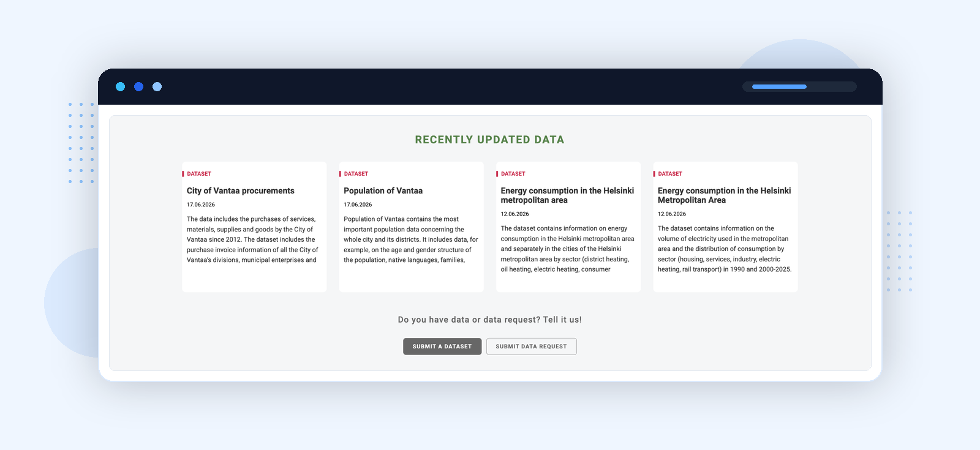Screen dimensions: 980x450
Task: Click the description about volume of electricity used
Action: tap(725, 249)
